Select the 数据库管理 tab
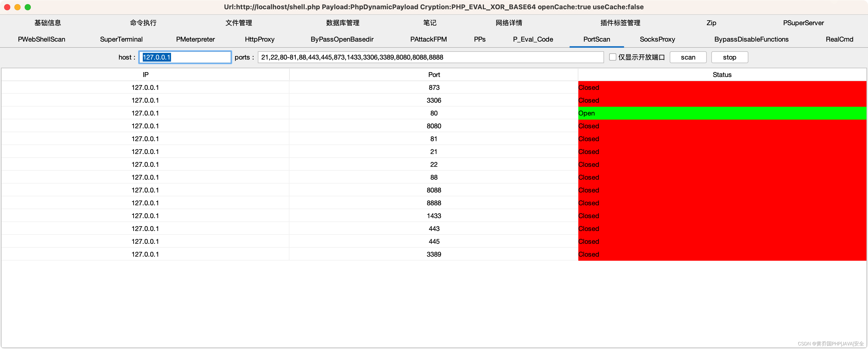 pos(343,23)
